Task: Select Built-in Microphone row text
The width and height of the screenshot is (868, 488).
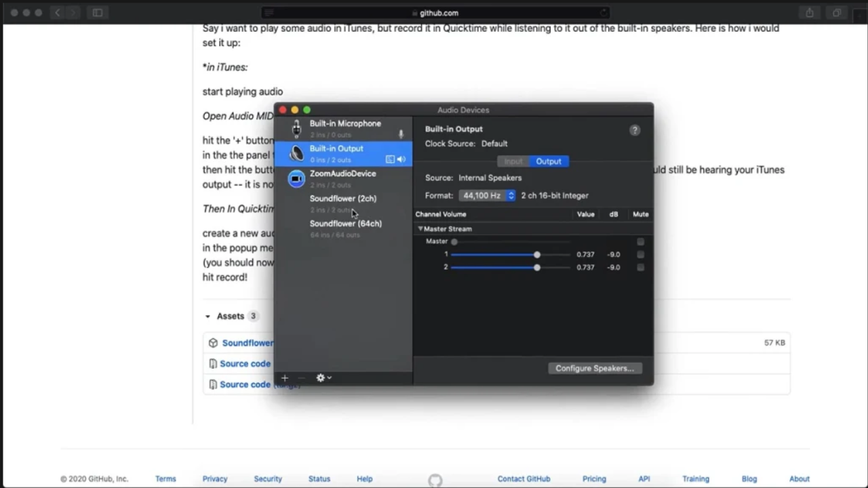Action: tap(345, 123)
